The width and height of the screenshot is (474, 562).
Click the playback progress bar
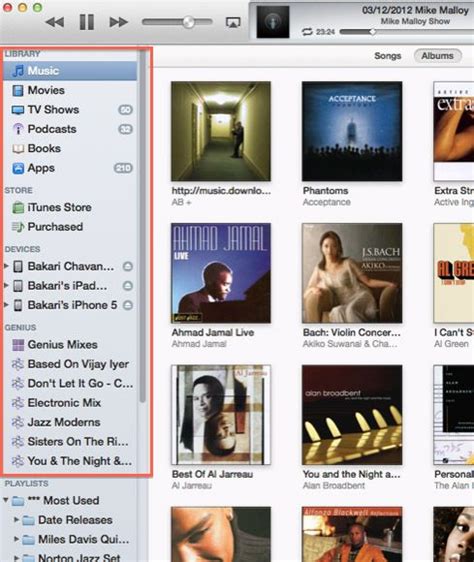point(407,32)
